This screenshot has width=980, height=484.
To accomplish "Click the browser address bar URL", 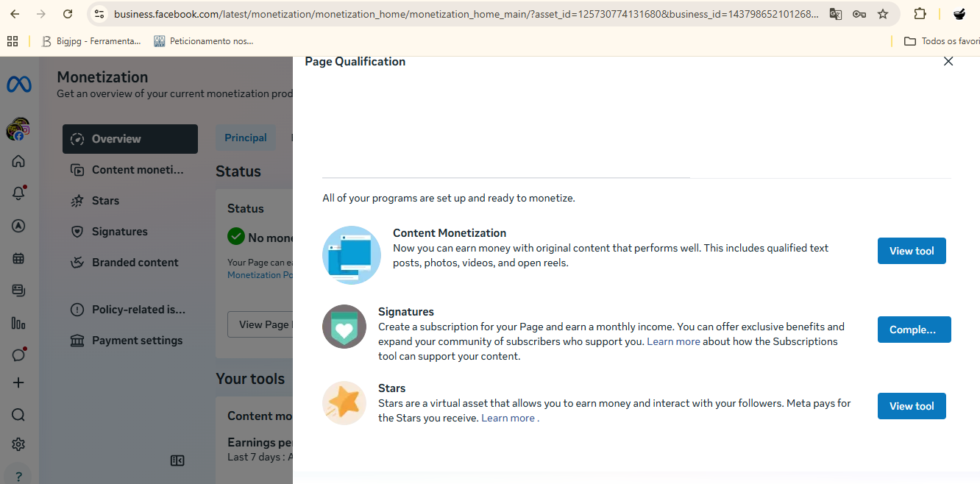I will coord(466,14).
